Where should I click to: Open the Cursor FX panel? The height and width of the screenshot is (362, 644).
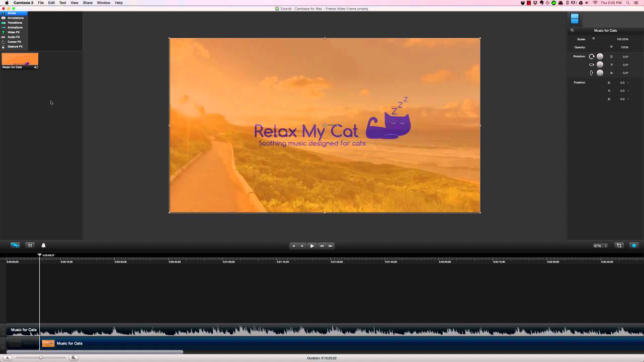click(14, 42)
